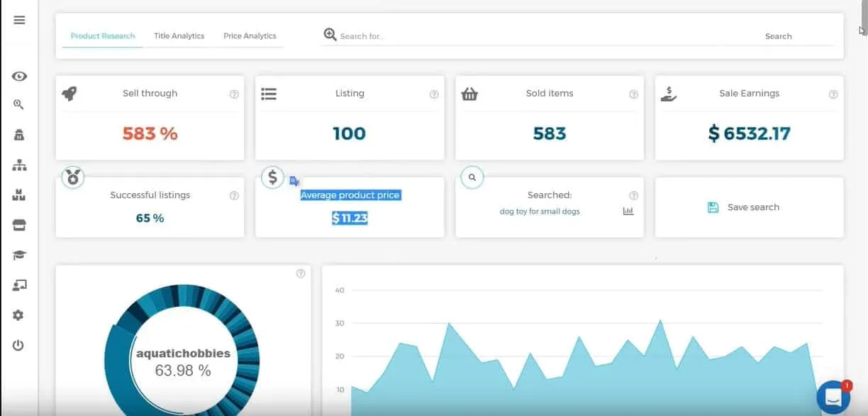Open the magnifier search icon in sidebar
This screenshot has height=416, width=868.
(19, 104)
